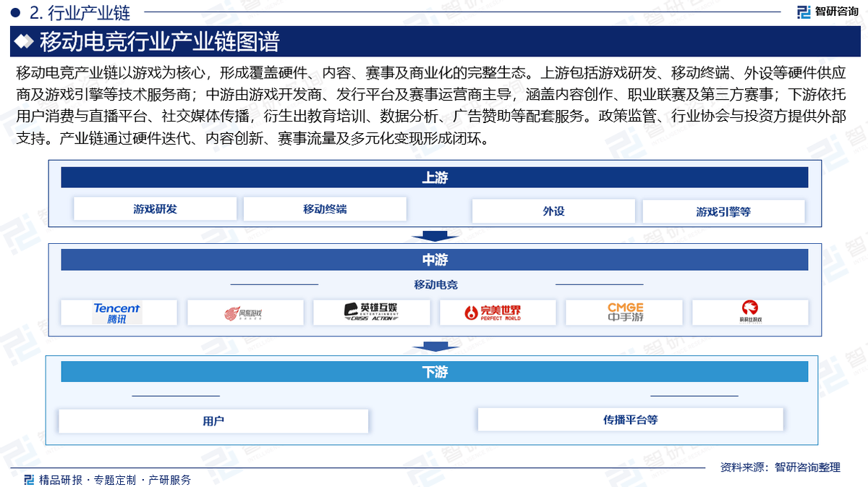Click the title 移动电竞行业产业链图谱

tap(159, 42)
